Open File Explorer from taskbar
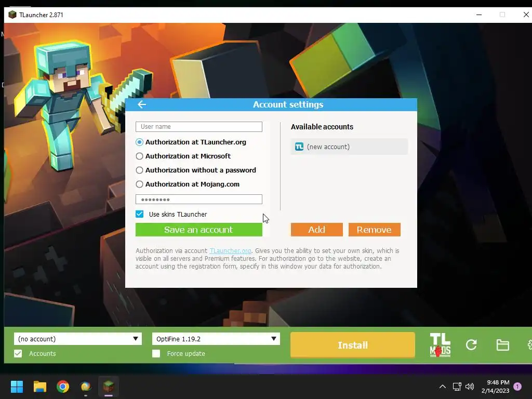 click(39, 387)
